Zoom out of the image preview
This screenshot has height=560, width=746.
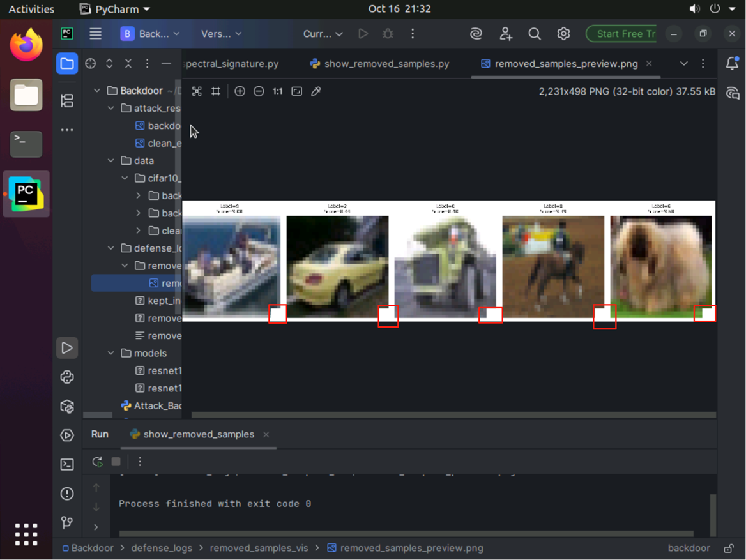pos(259,91)
